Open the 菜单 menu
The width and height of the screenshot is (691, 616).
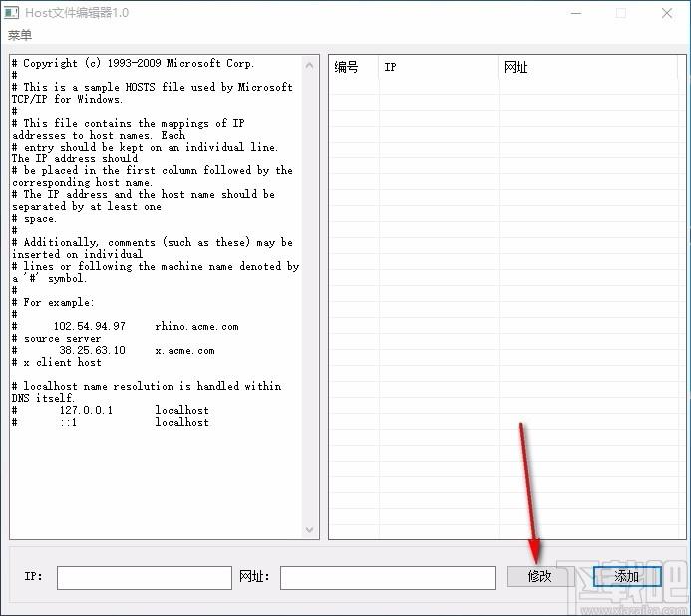pyautogui.click(x=20, y=35)
